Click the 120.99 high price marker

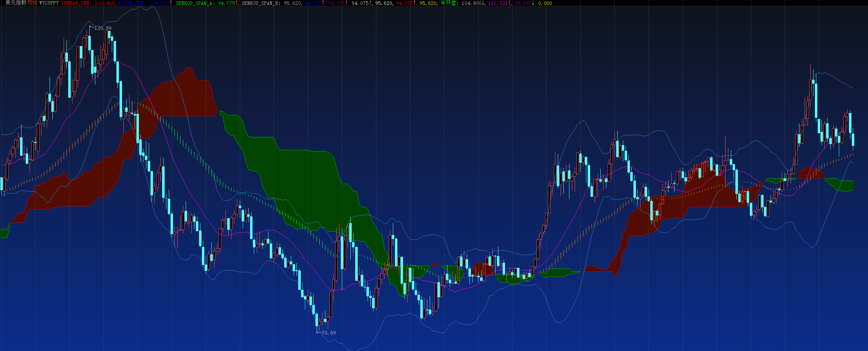(x=103, y=28)
